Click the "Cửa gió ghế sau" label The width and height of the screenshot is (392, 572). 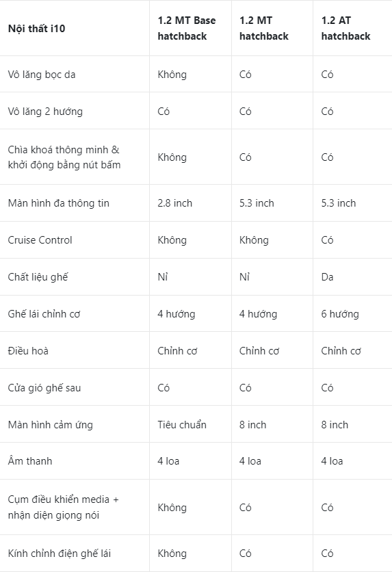pyautogui.click(x=44, y=388)
